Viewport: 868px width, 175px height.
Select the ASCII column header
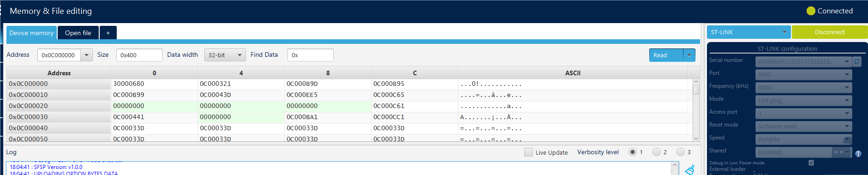click(573, 73)
